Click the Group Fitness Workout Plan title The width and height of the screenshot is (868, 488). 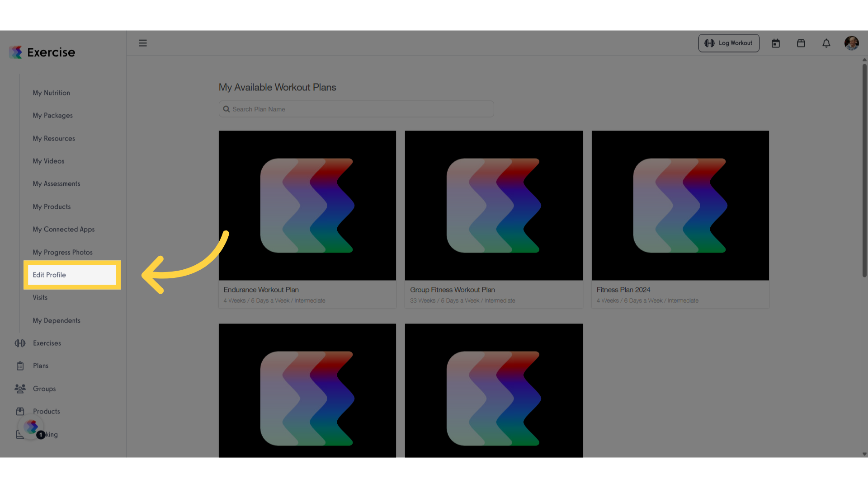[x=453, y=290]
